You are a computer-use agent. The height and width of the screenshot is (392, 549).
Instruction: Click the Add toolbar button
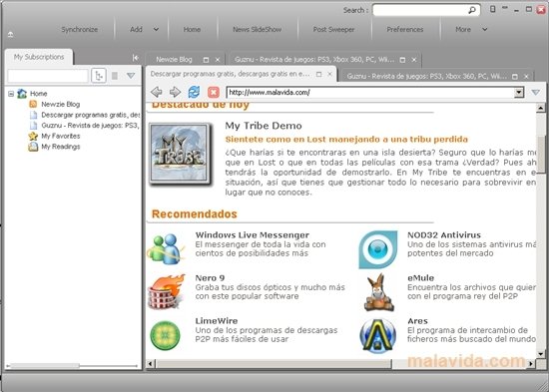[136, 29]
